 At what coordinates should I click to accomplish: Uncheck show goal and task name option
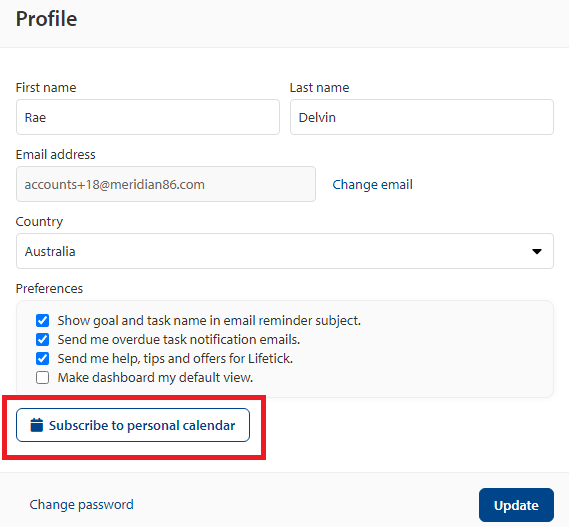coord(42,320)
